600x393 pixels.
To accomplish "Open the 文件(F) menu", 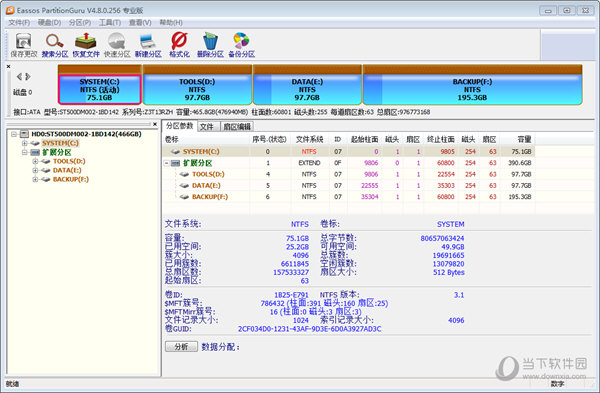I will pyautogui.click(x=19, y=23).
